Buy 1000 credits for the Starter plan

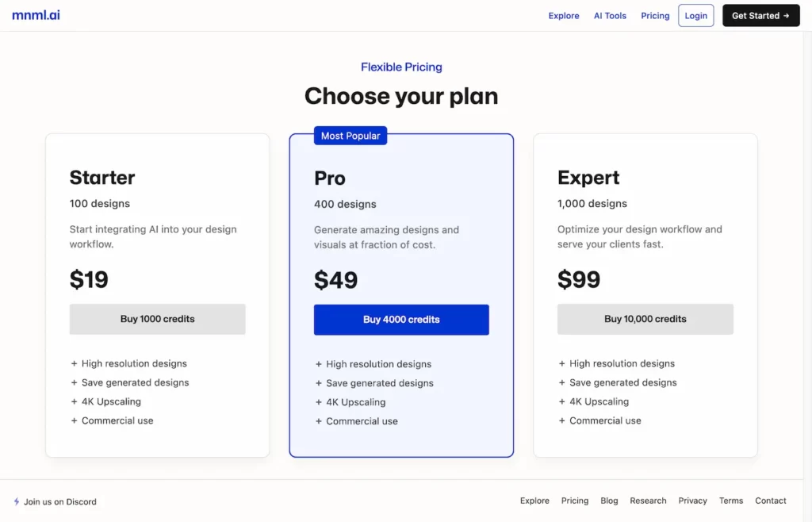point(157,319)
